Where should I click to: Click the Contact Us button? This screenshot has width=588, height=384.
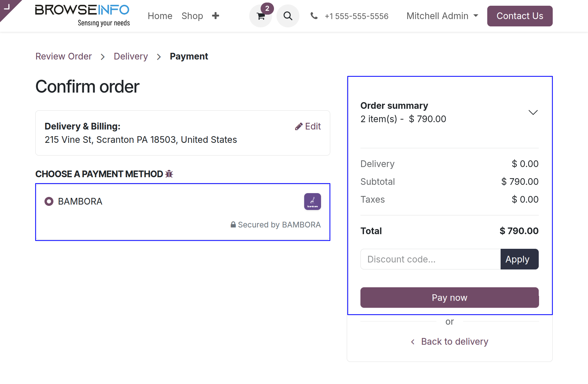click(x=520, y=16)
